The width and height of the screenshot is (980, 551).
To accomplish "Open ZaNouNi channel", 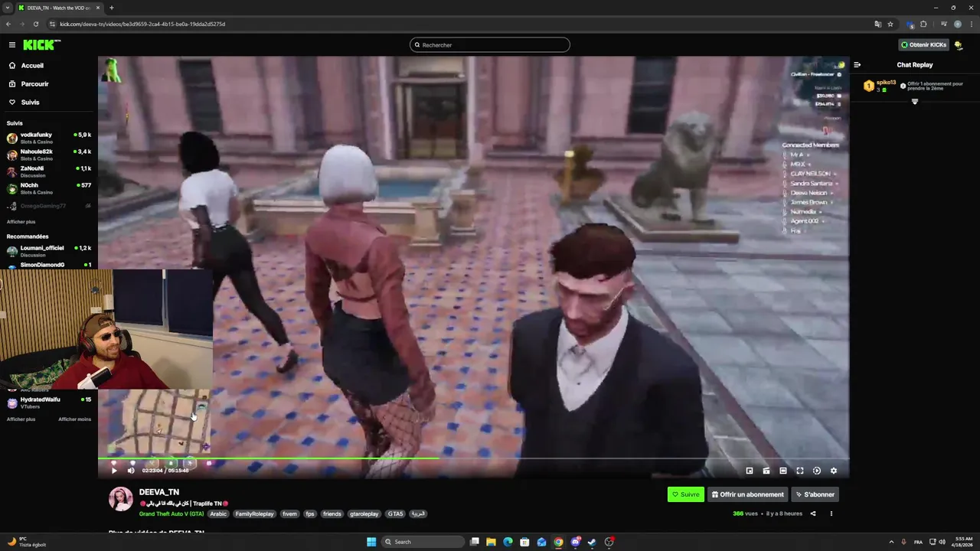I will click(x=49, y=171).
